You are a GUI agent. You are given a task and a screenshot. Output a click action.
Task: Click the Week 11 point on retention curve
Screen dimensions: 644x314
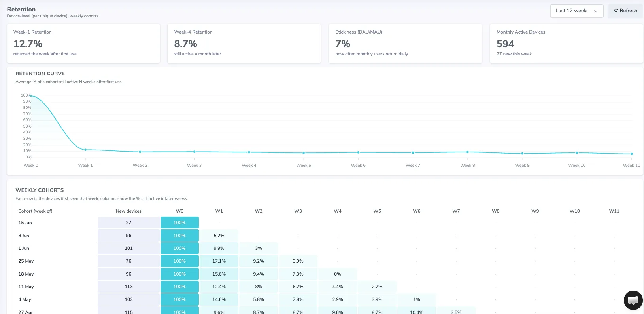click(x=631, y=154)
